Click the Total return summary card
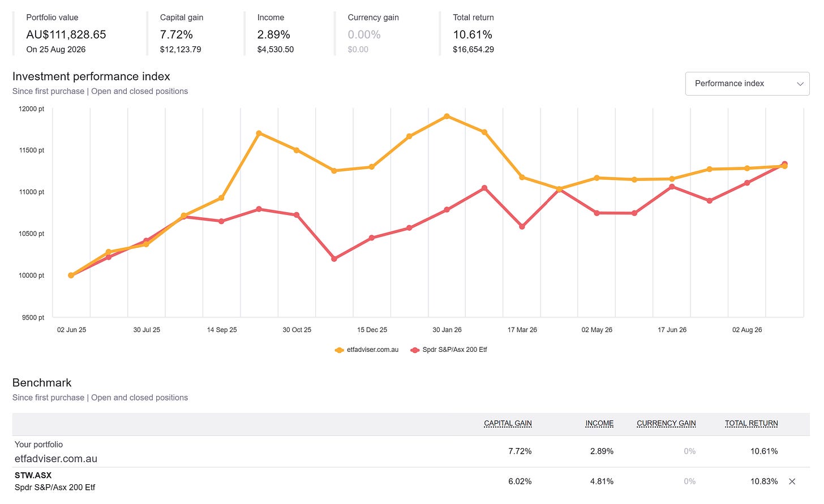 (x=473, y=33)
